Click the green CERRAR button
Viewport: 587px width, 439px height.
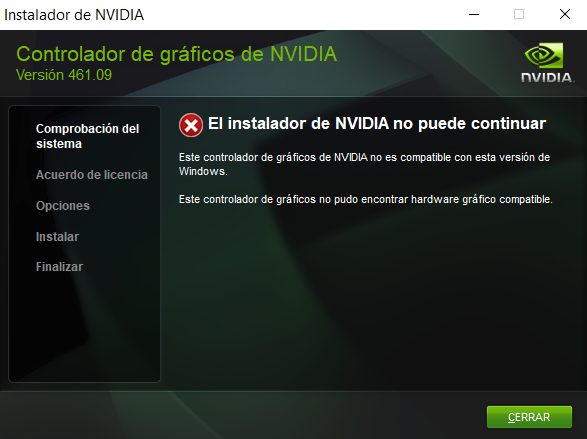(529, 417)
